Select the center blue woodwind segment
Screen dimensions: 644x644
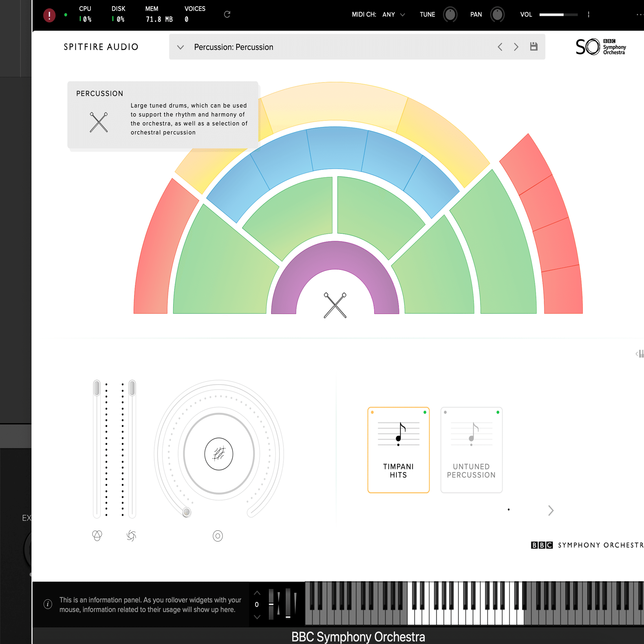point(337,148)
